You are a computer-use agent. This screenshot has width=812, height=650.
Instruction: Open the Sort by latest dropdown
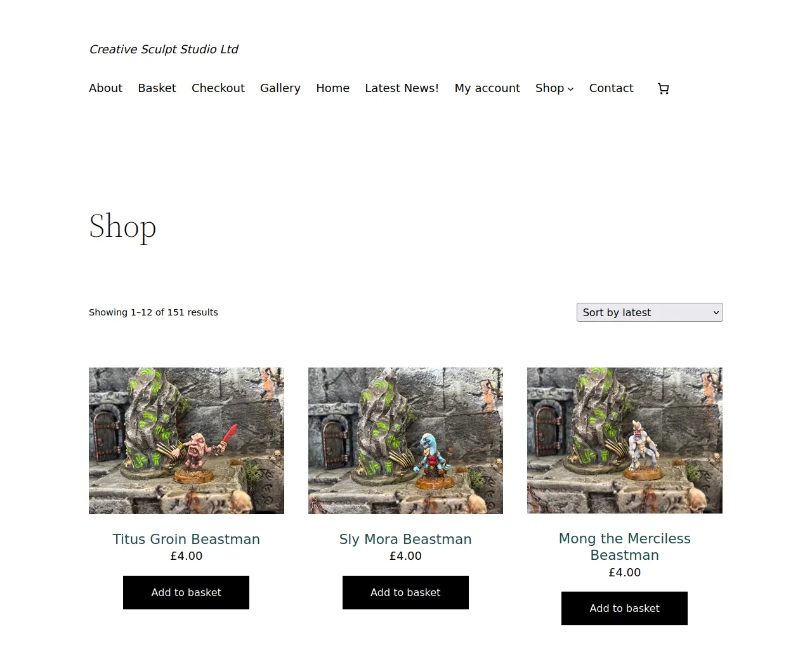click(650, 312)
